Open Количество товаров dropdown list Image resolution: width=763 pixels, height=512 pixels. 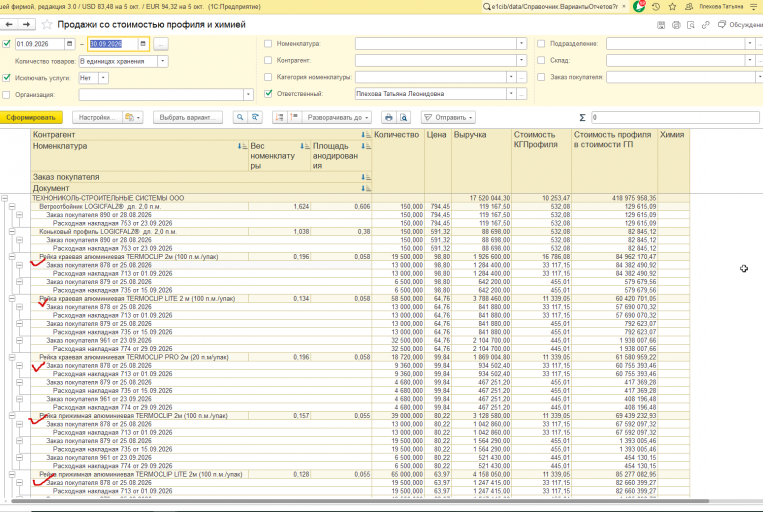163,61
